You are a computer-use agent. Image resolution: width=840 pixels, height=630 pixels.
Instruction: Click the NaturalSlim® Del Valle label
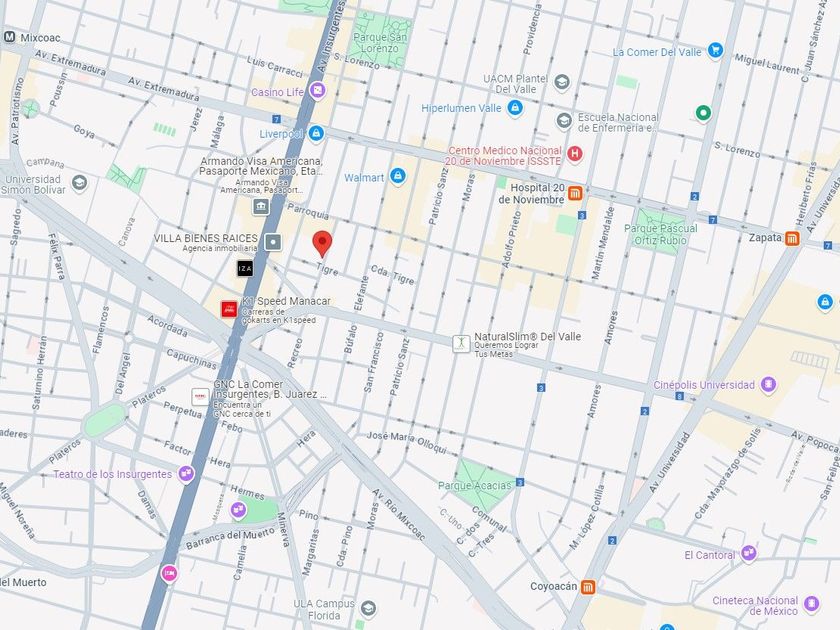(528, 336)
